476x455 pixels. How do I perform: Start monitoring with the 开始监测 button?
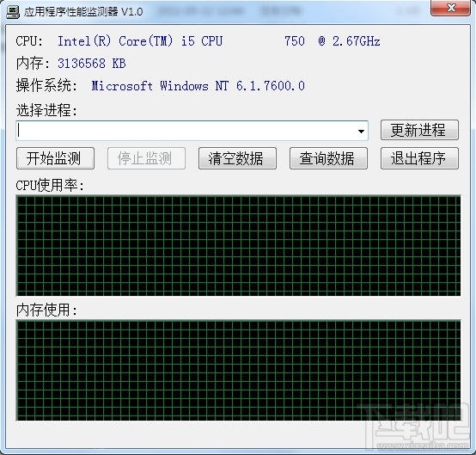pyautogui.click(x=55, y=158)
